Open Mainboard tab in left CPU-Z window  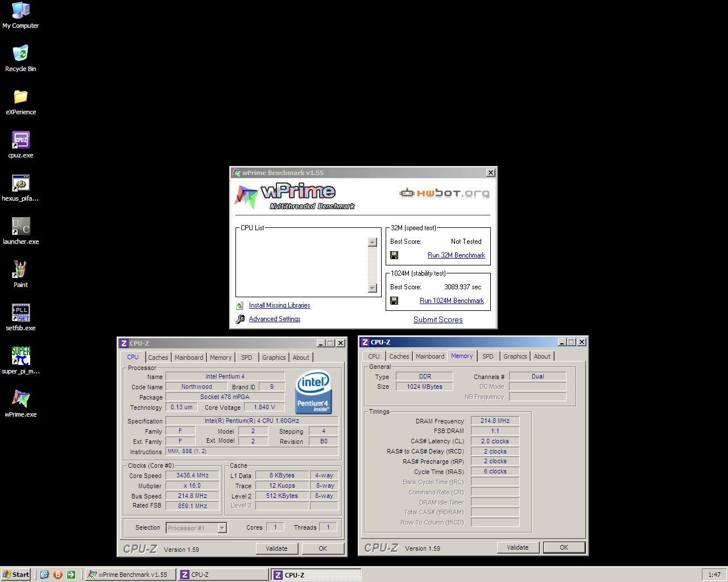(x=189, y=357)
